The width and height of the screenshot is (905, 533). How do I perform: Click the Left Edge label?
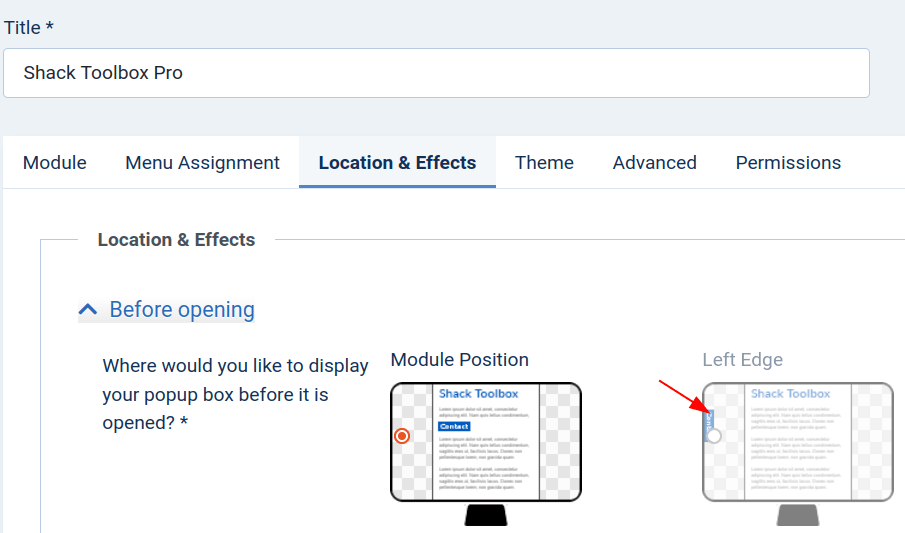point(742,360)
